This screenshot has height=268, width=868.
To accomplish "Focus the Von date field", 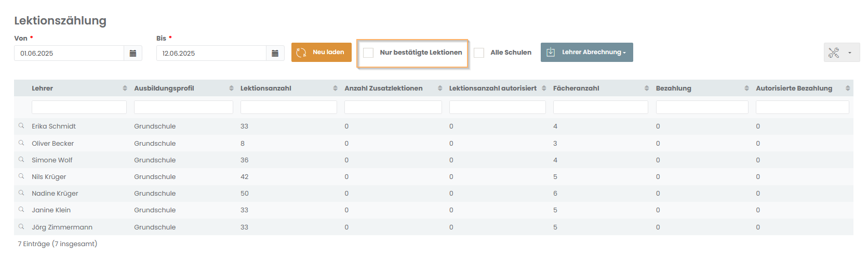I will coord(69,53).
